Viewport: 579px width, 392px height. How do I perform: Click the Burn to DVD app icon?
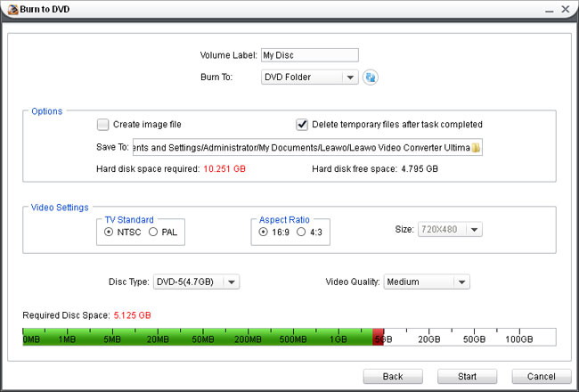(x=13, y=9)
